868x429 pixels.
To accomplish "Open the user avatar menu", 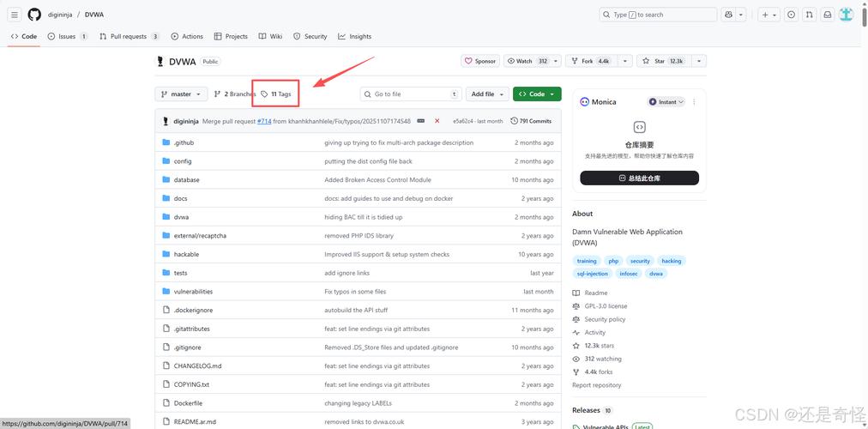I will 846,15.
